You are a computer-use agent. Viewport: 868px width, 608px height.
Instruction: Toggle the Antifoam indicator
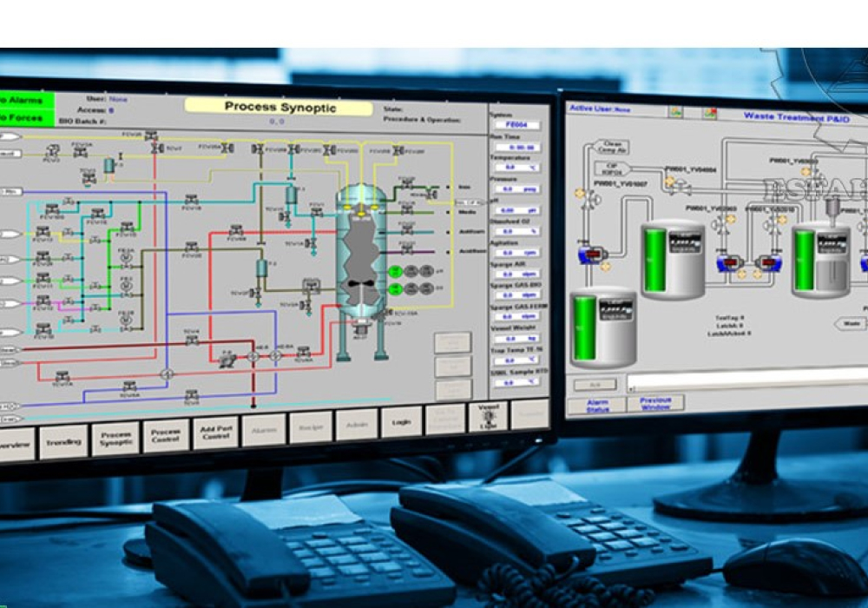447,231
